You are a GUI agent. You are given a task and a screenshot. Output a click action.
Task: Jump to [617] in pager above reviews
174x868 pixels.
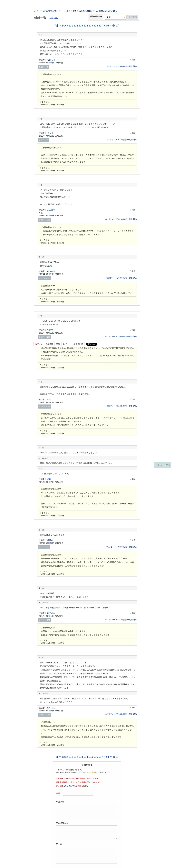click(x=116, y=26)
